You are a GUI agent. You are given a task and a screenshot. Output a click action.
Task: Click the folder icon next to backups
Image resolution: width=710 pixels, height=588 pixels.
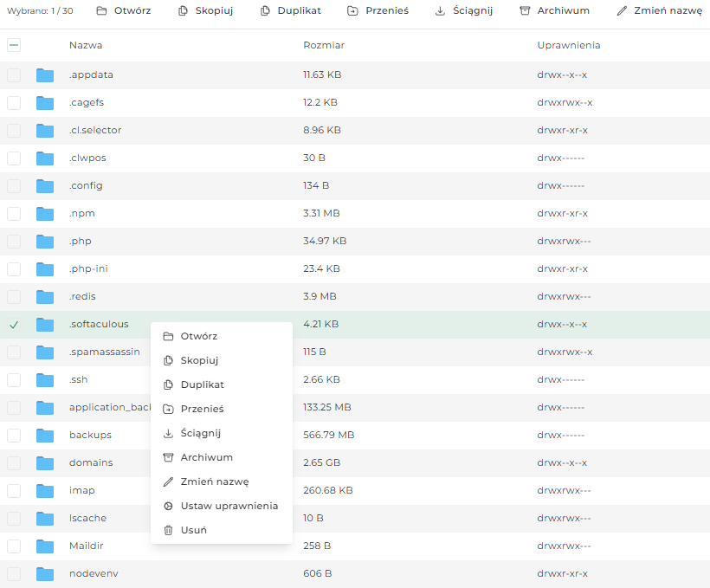(x=45, y=435)
